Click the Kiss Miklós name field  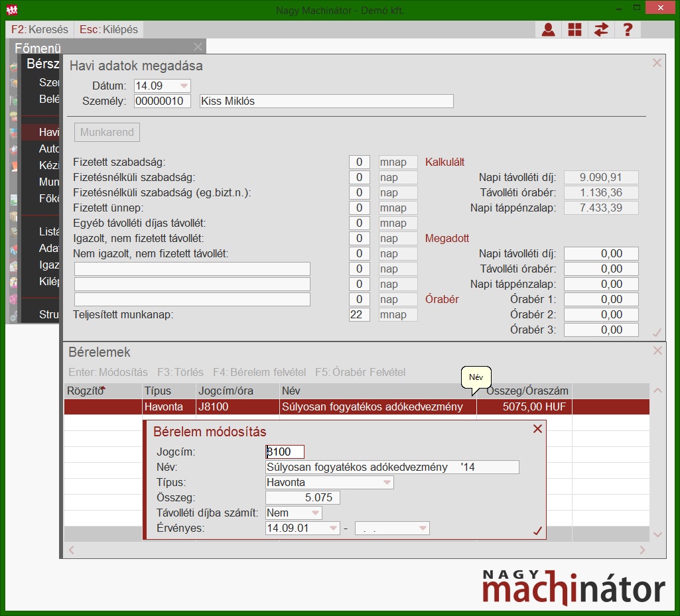[x=326, y=101]
